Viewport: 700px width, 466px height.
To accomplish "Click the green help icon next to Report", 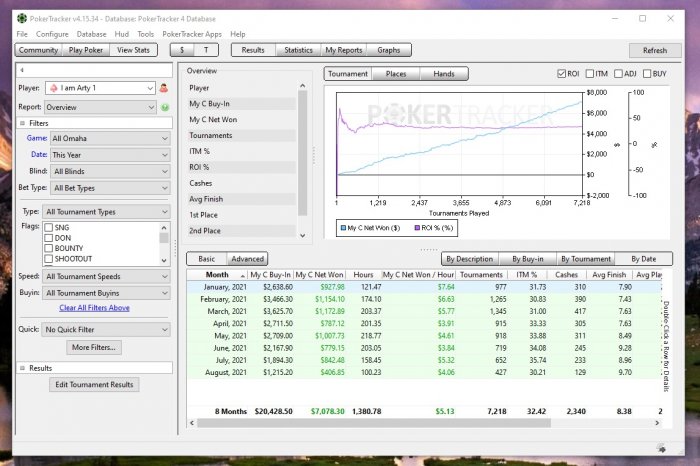I will (x=164, y=106).
